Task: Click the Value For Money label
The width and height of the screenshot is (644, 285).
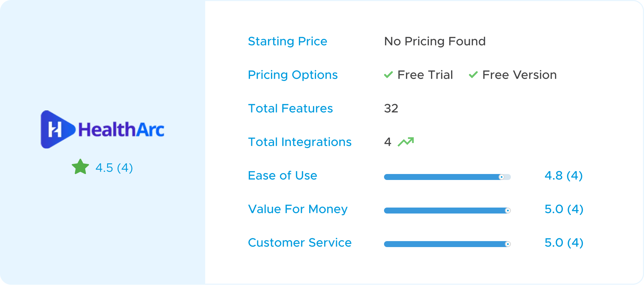Action: click(298, 209)
